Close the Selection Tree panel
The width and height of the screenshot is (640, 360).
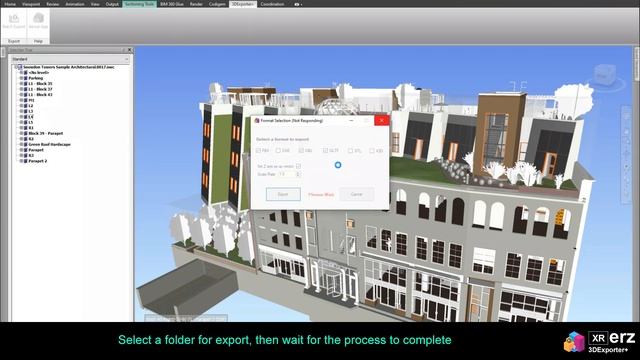(130, 50)
